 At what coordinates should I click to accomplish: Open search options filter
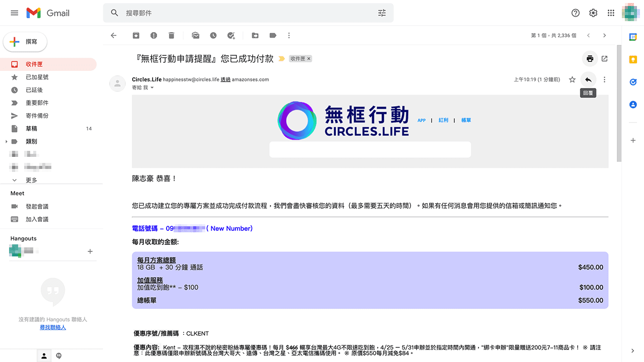382,13
